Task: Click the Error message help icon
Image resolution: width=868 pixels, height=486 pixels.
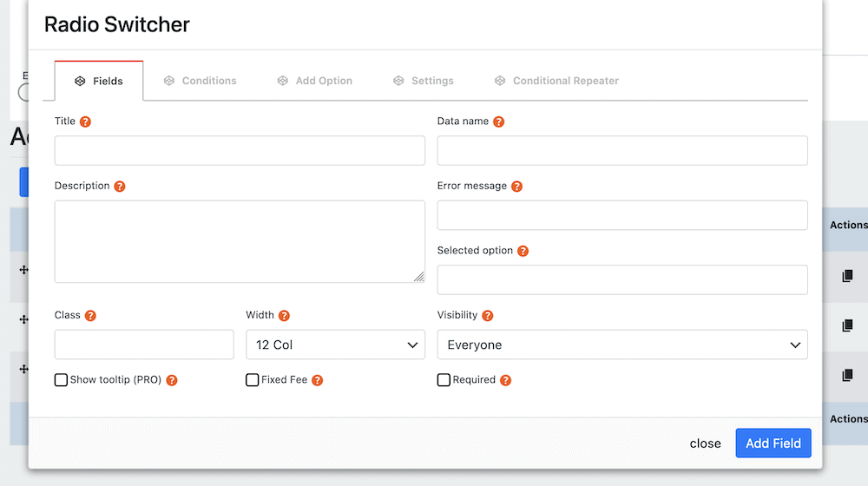Action: coord(516,187)
